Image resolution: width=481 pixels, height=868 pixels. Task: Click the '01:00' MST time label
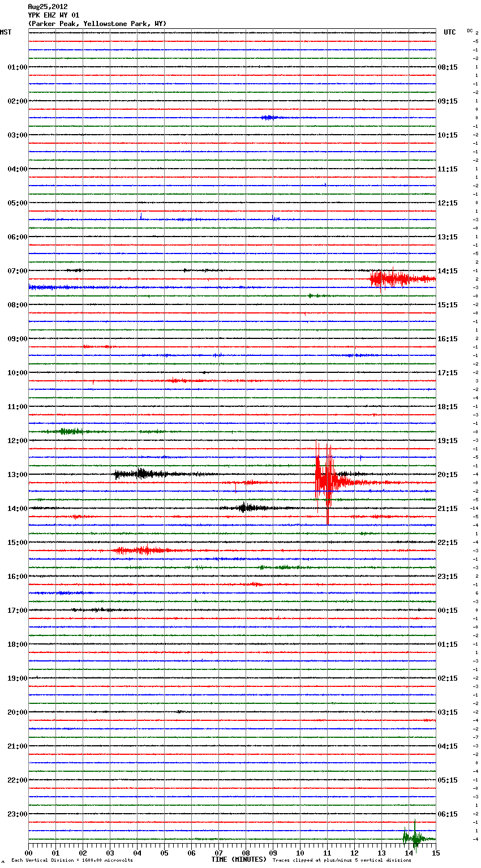[x=18, y=67]
